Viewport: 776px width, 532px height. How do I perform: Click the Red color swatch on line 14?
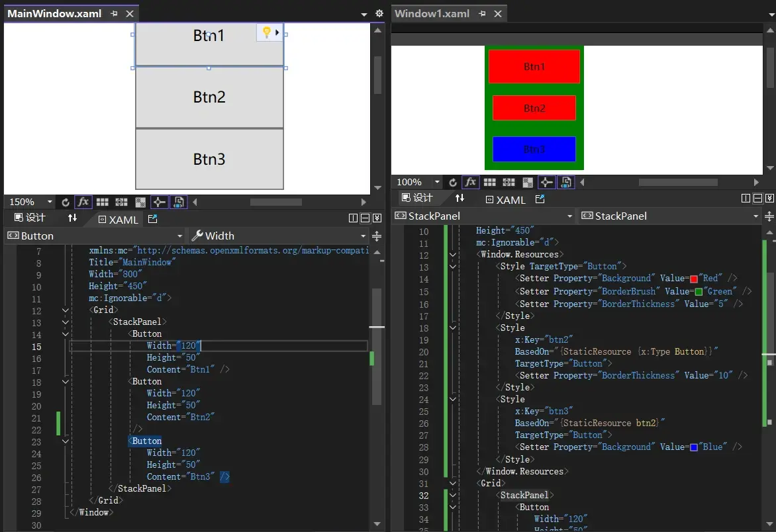pos(694,279)
